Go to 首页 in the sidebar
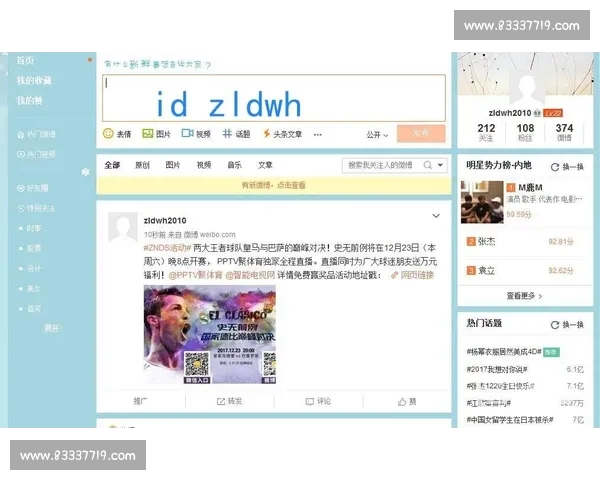The height and width of the screenshot is (480, 600). tap(25, 60)
